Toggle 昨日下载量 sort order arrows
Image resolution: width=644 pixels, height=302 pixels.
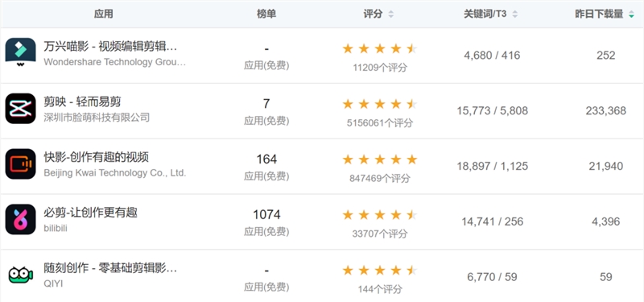[x=631, y=14]
